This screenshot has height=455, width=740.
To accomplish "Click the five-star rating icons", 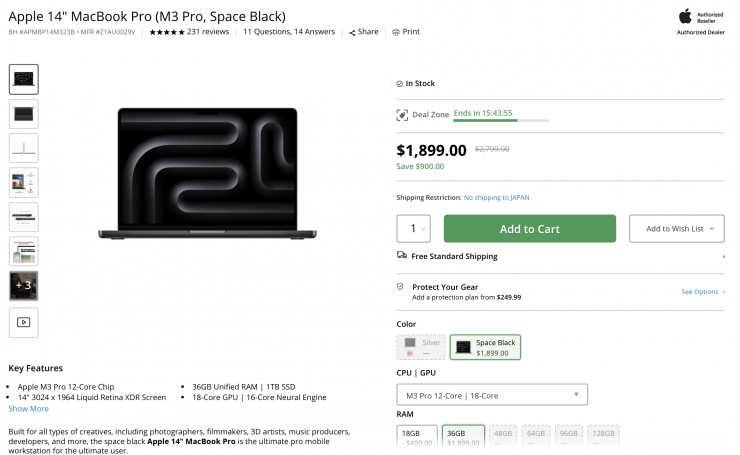I will point(166,32).
